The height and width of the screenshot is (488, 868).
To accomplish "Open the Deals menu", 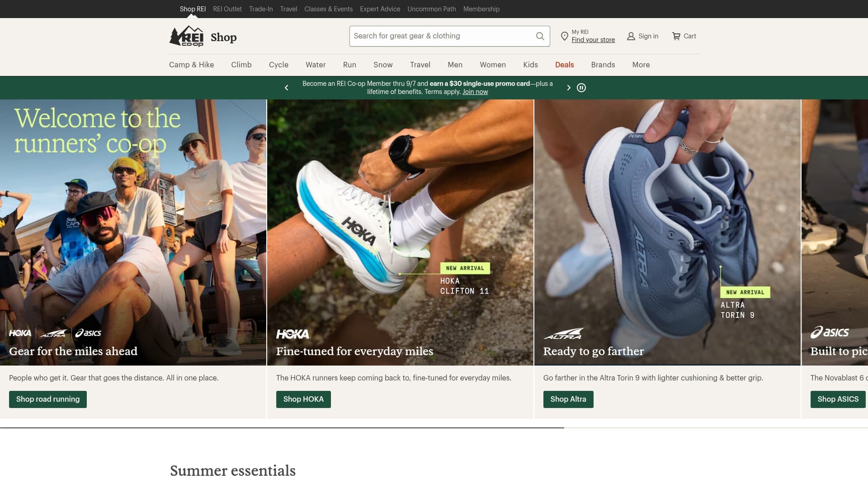I will point(564,65).
